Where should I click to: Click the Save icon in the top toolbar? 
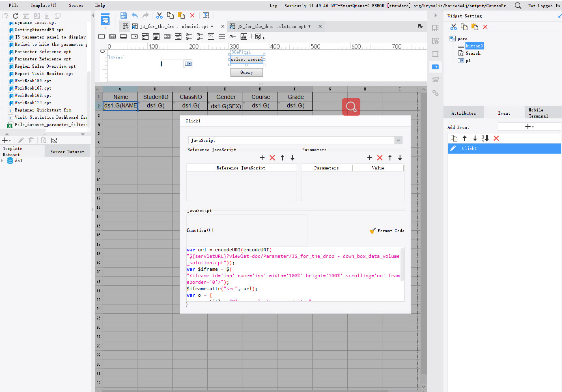124,15
